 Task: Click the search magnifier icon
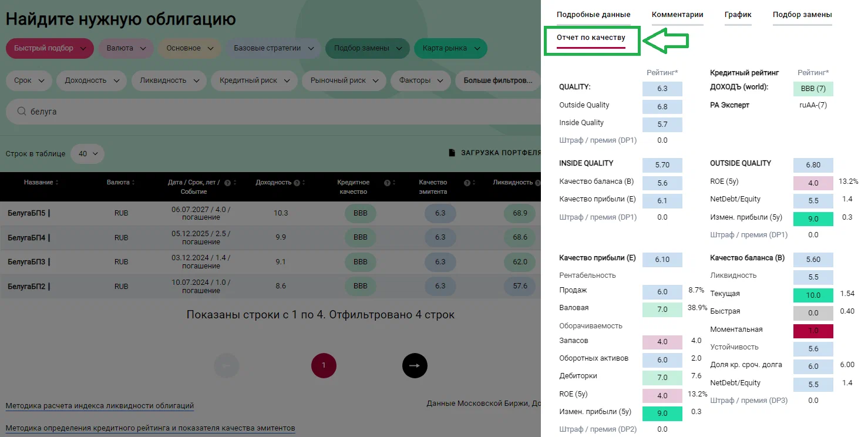(x=22, y=112)
